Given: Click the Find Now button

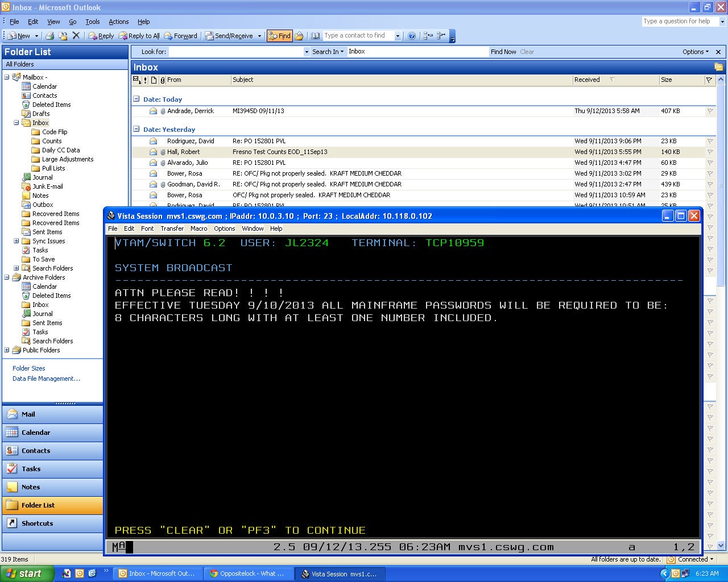Looking at the screenshot, I should click(503, 52).
